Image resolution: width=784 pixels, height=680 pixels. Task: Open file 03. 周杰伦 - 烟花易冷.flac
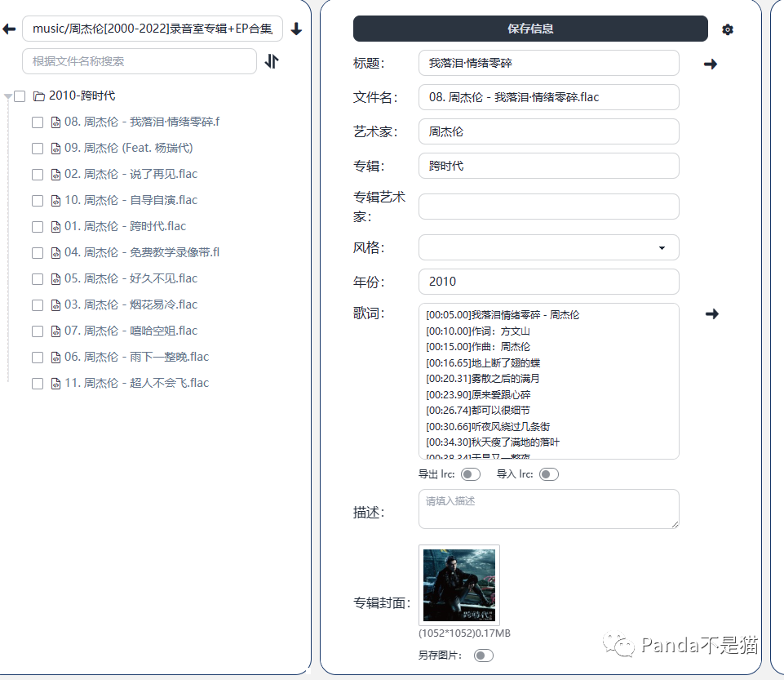tap(131, 304)
